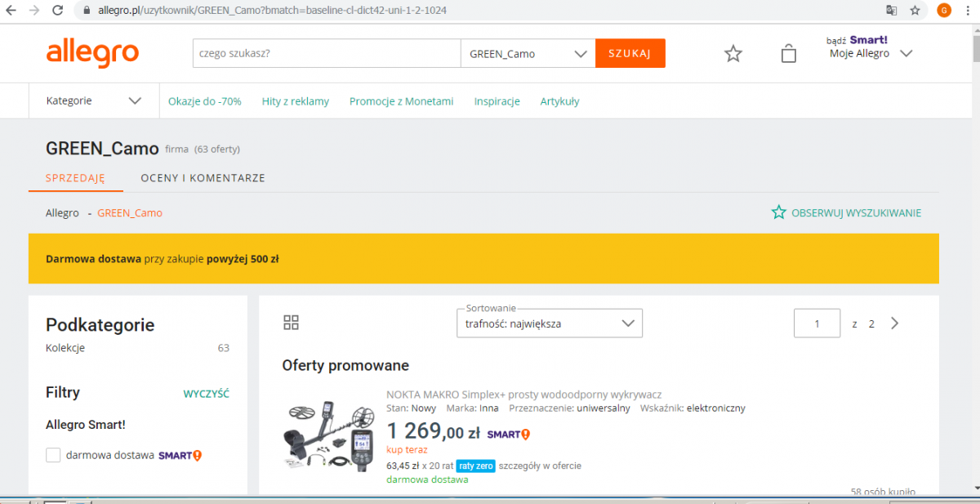980x504 pixels.
Task: Click the 1 269,00 zł price
Action: [x=433, y=431]
